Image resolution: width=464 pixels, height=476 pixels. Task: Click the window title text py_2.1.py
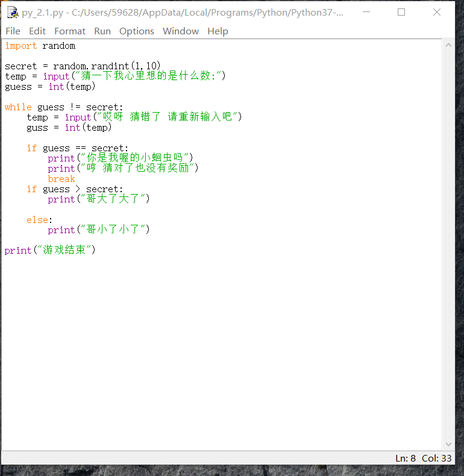[43, 13]
